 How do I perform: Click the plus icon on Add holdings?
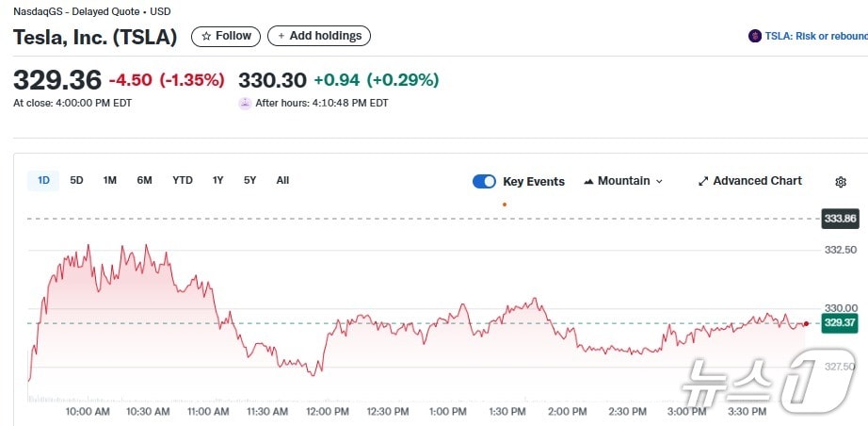click(281, 36)
